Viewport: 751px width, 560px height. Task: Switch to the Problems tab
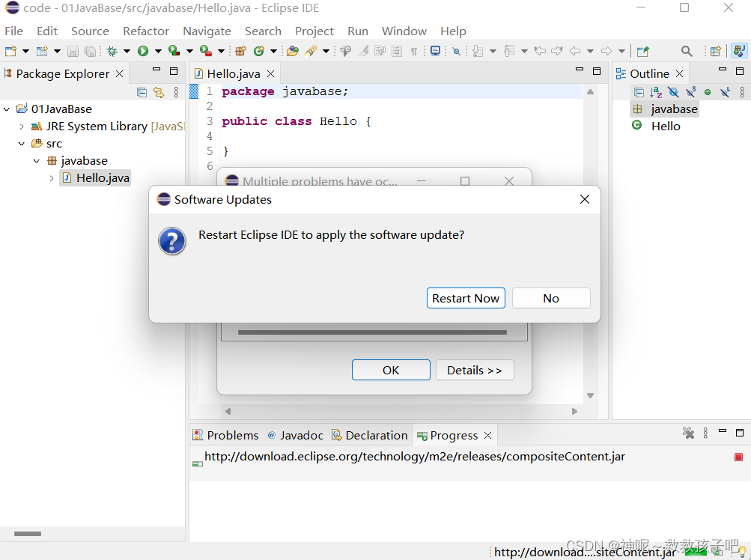coord(232,435)
